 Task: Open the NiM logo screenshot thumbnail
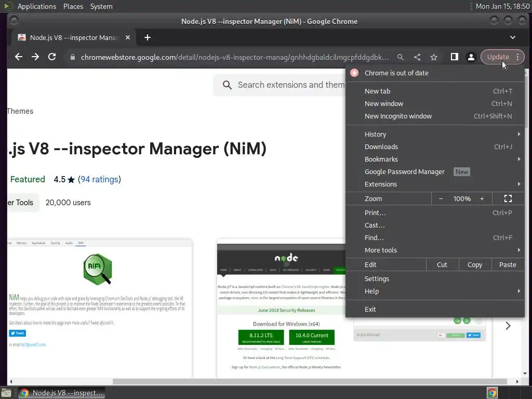pos(99,308)
